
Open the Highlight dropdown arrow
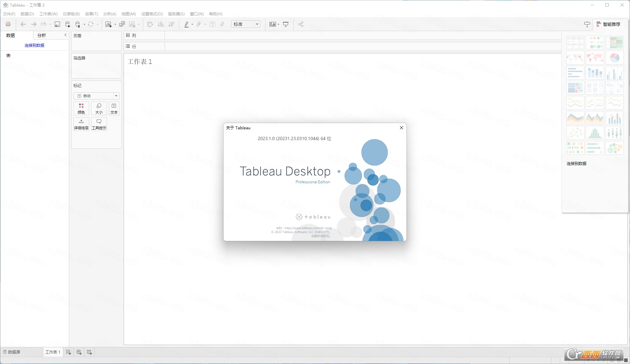[x=192, y=24]
